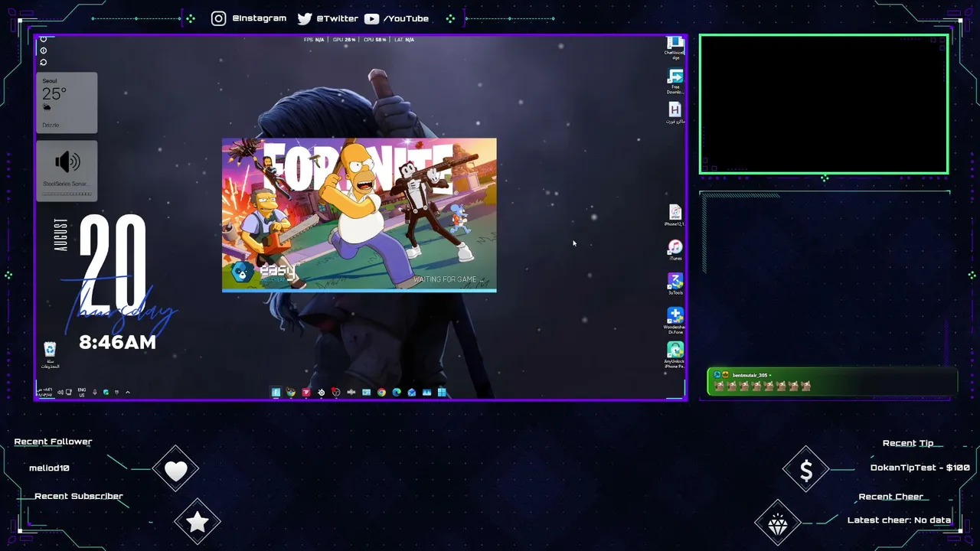Click the star icon beside Recent Subscriber
980x551 pixels.
198,522
